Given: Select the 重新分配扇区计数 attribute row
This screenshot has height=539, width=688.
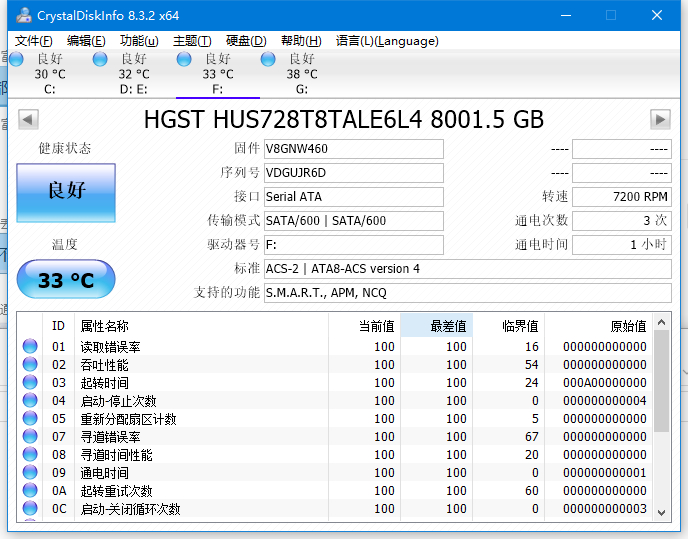Looking at the screenshot, I should coord(335,418).
